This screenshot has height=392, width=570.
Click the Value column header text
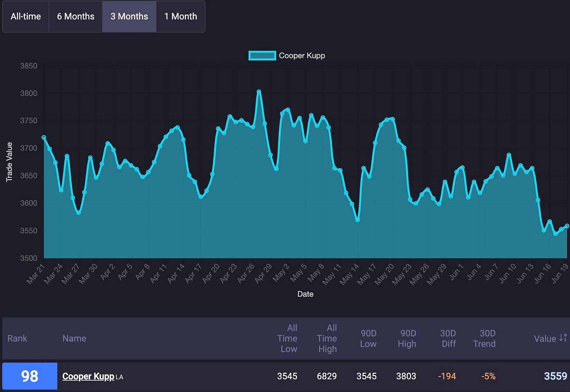545,339
